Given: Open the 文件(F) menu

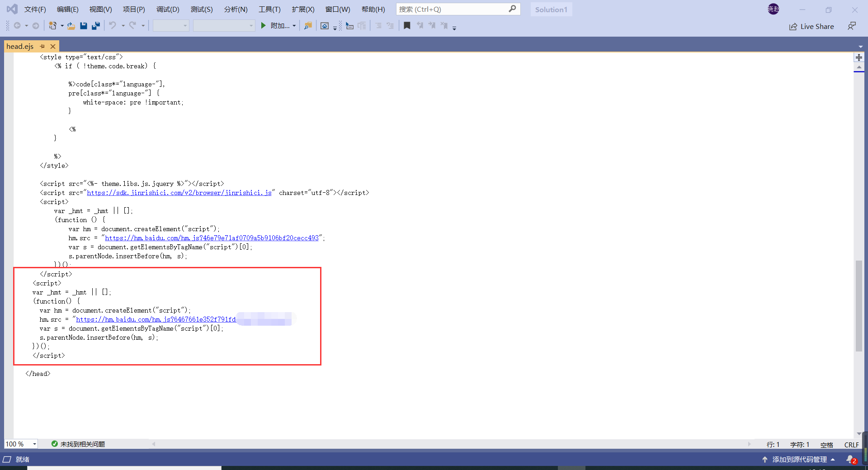Looking at the screenshot, I should pos(35,9).
